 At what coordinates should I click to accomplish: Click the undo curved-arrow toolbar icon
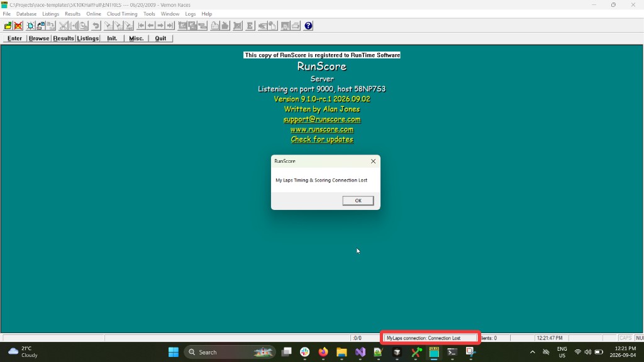[x=96, y=26]
